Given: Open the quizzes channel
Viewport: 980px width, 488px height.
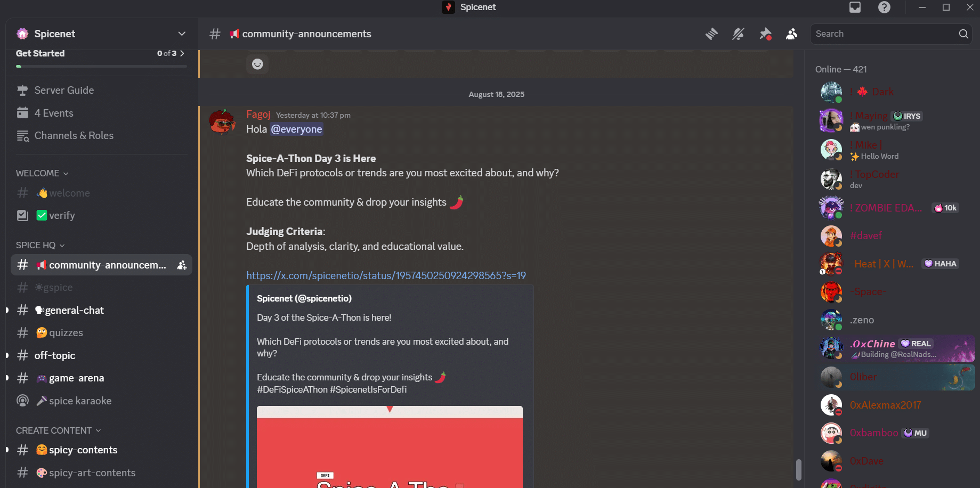Looking at the screenshot, I should (101, 332).
